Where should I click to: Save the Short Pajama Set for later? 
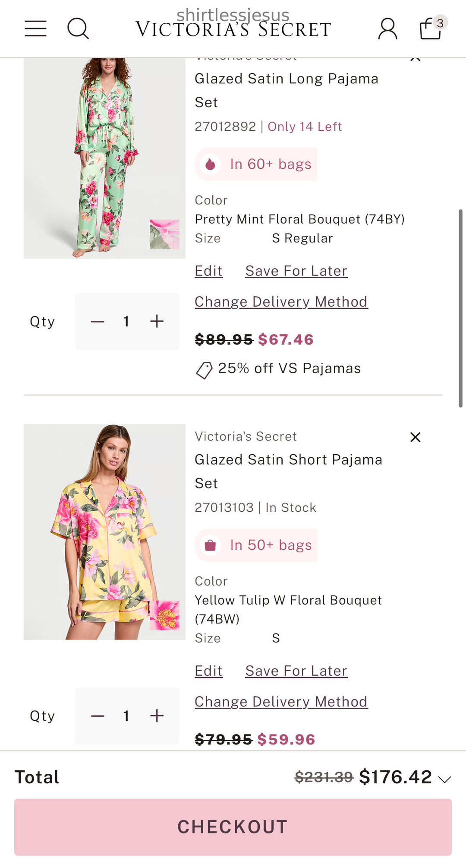pyautogui.click(x=296, y=671)
